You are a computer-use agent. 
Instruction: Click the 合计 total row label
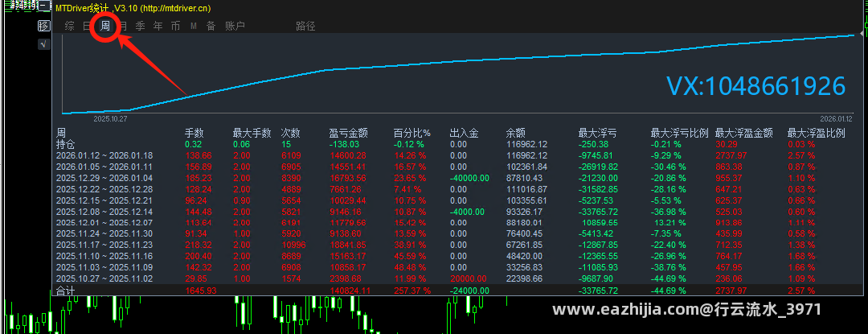tap(66, 291)
